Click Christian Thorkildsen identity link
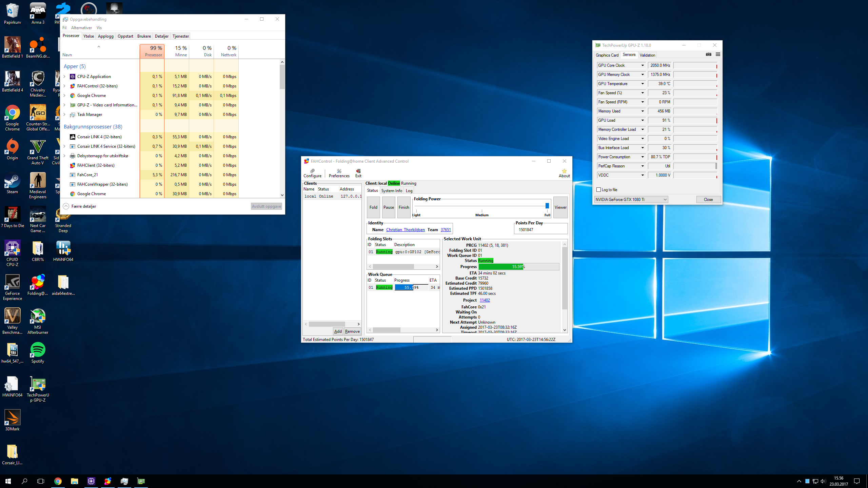The height and width of the screenshot is (488, 868). click(405, 230)
